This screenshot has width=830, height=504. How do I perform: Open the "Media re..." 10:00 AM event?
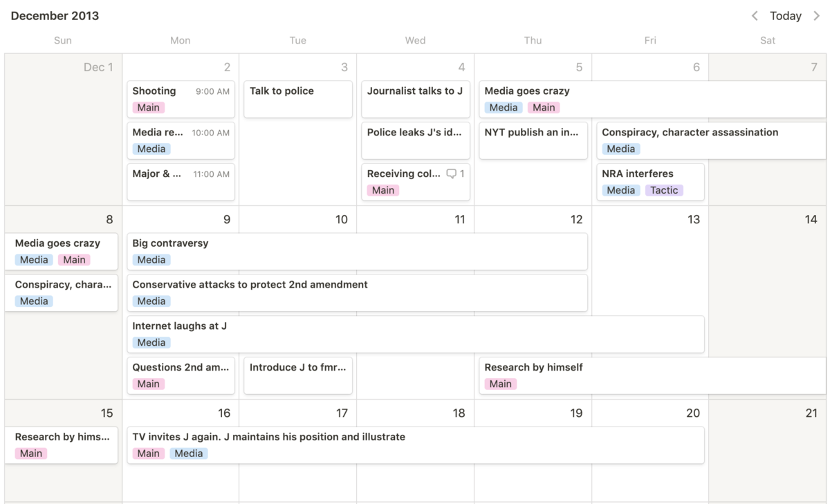[x=181, y=140]
